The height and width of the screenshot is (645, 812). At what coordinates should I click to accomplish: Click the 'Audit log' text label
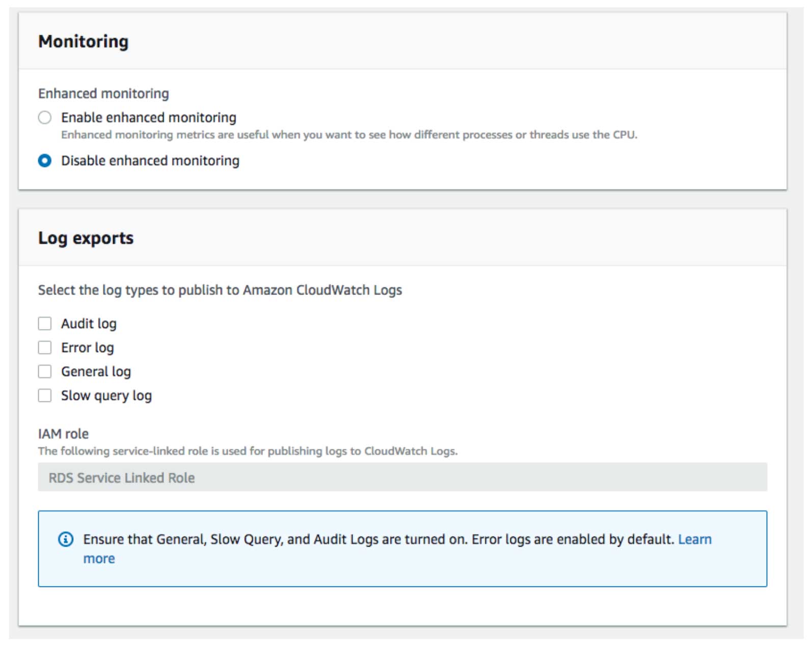(x=89, y=324)
